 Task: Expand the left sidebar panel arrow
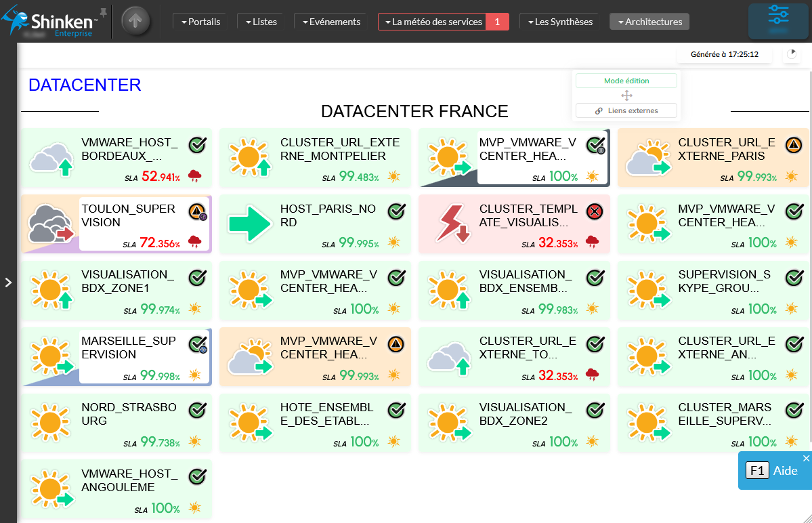(8, 282)
